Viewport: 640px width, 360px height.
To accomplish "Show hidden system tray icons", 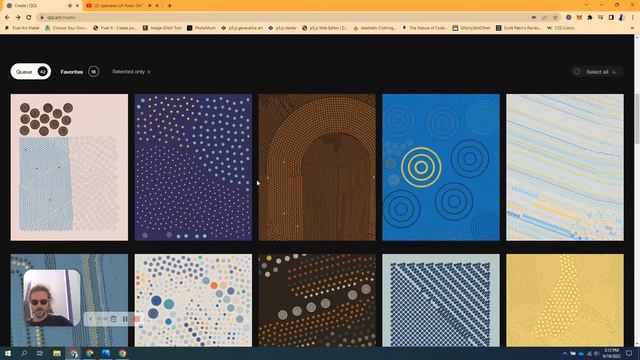I will coord(565,353).
